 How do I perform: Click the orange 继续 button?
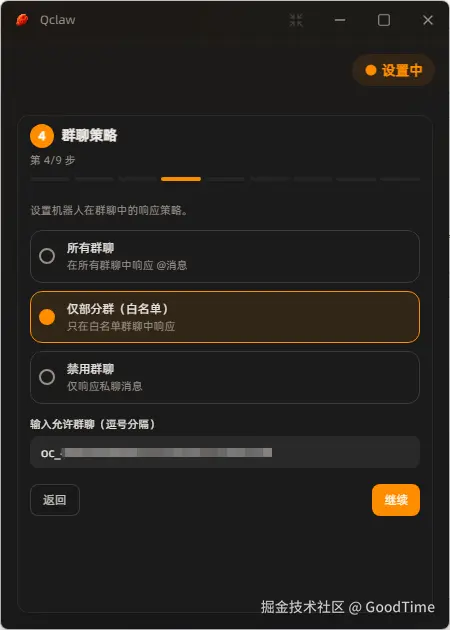pos(396,500)
